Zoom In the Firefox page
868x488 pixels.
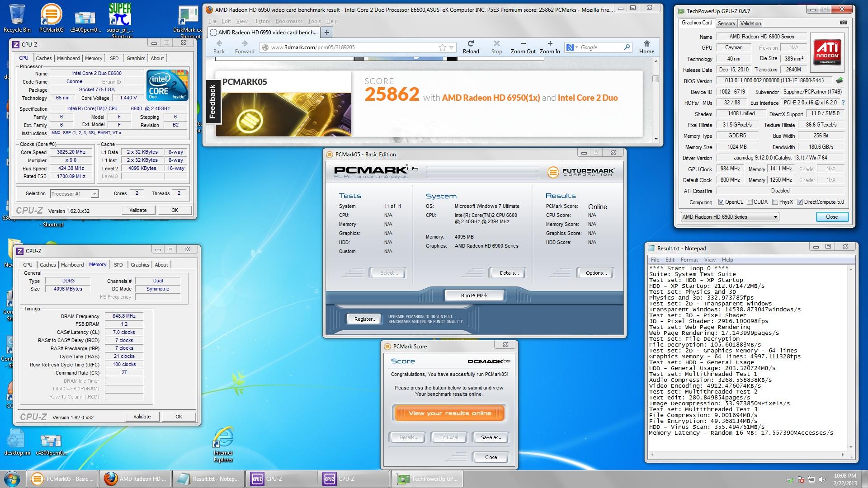click(550, 47)
